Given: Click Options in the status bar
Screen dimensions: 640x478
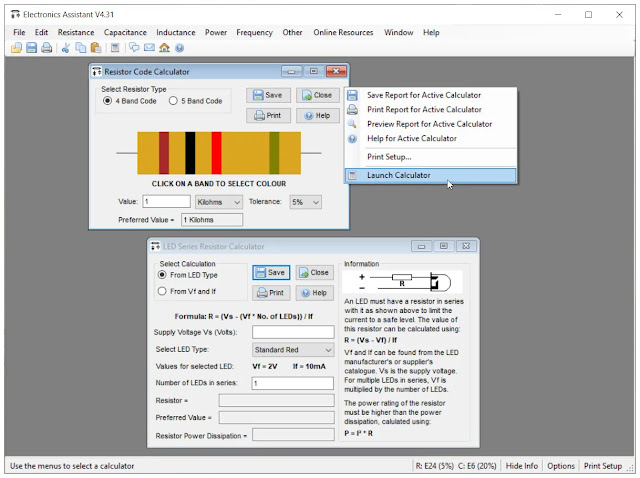Looking at the screenshot, I should point(561,466).
